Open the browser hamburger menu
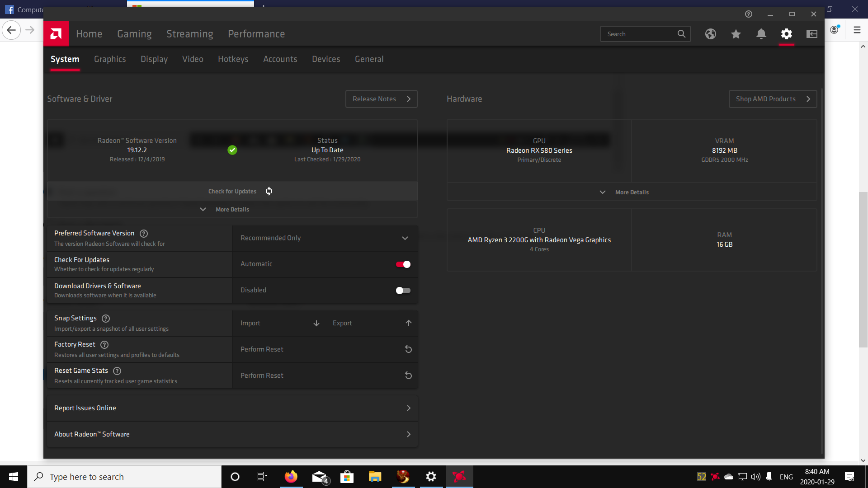This screenshot has width=868, height=488. (857, 30)
